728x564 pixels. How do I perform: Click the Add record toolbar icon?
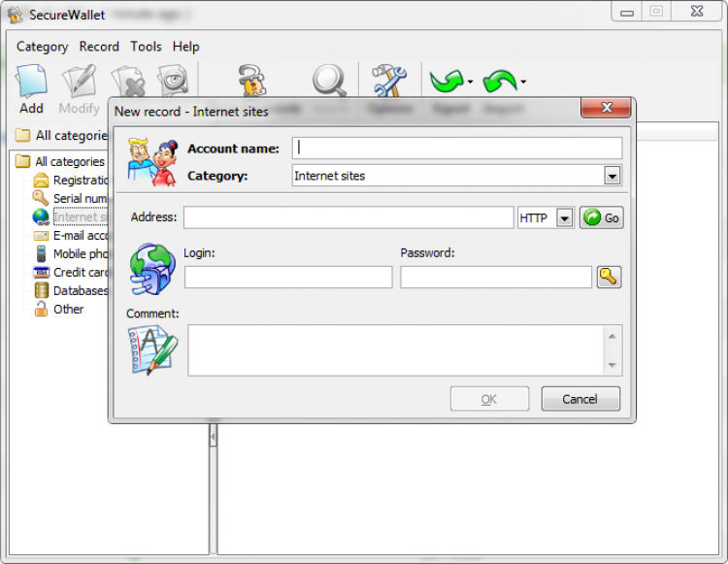[31, 81]
